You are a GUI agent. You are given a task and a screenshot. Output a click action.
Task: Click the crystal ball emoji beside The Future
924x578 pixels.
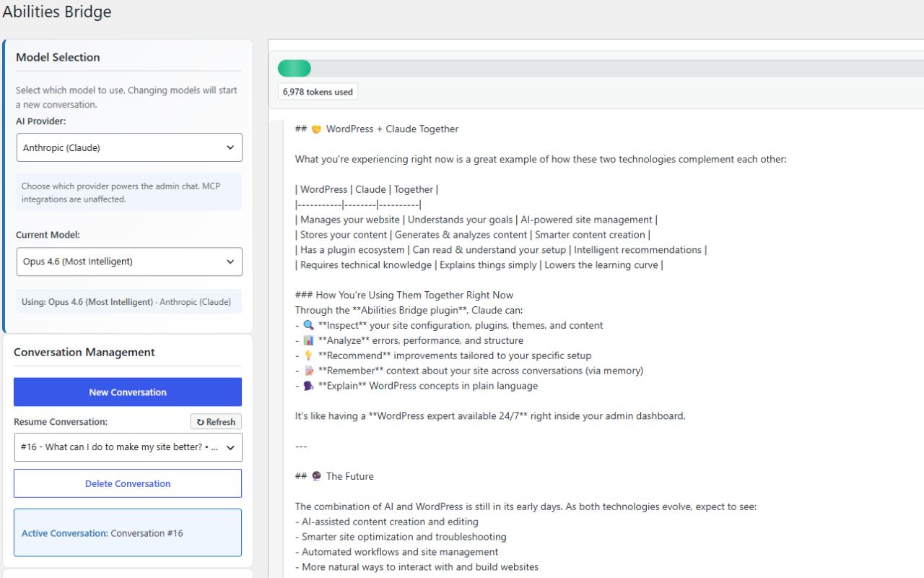pyautogui.click(x=315, y=477)
